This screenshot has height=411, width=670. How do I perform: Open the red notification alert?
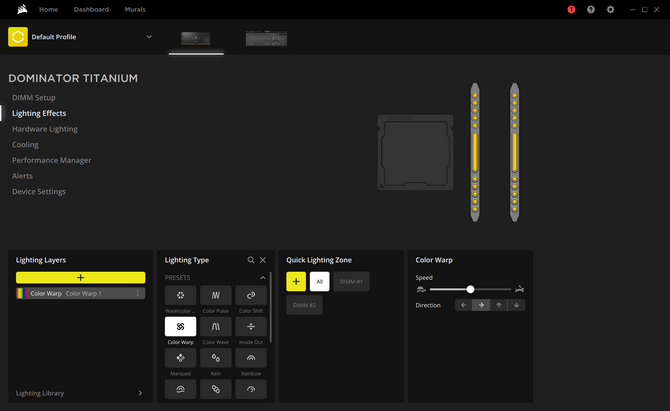(571, 9)
